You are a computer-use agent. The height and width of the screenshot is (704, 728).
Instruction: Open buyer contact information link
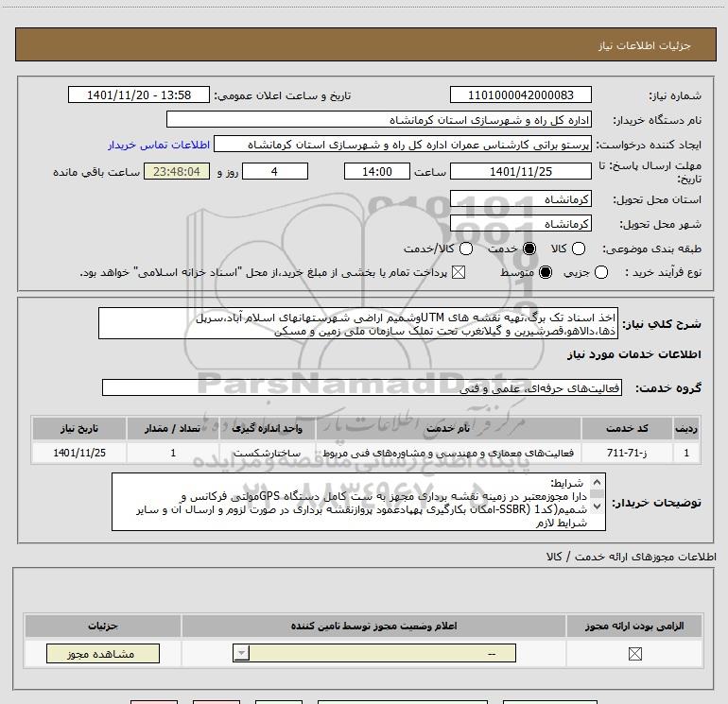click(x=159, y=146)
